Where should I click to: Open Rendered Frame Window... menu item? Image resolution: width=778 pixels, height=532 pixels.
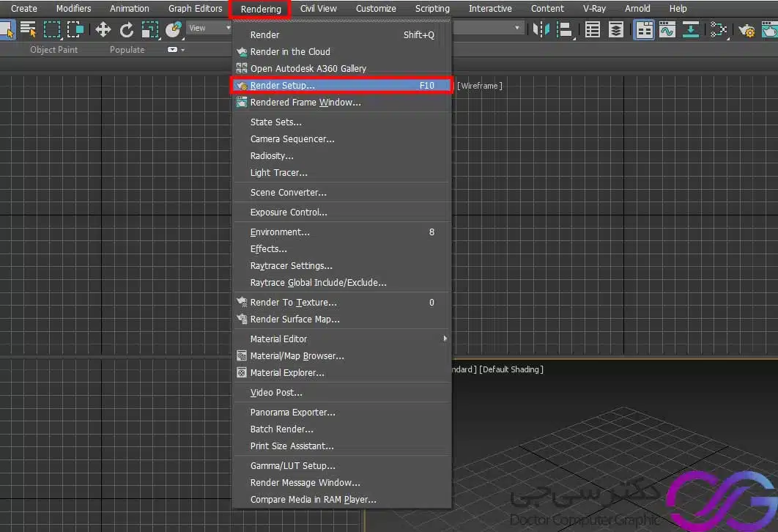342,103
